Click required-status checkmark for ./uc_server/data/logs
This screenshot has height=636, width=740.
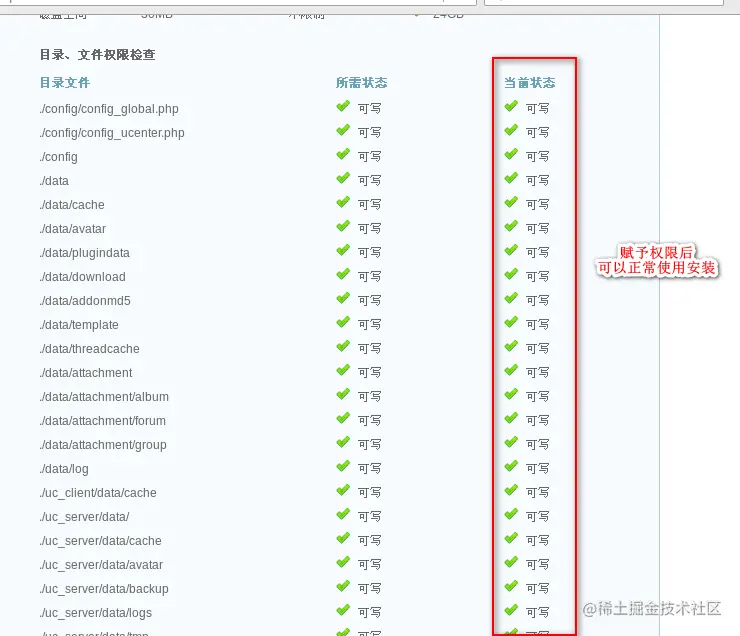pos(343,611)
